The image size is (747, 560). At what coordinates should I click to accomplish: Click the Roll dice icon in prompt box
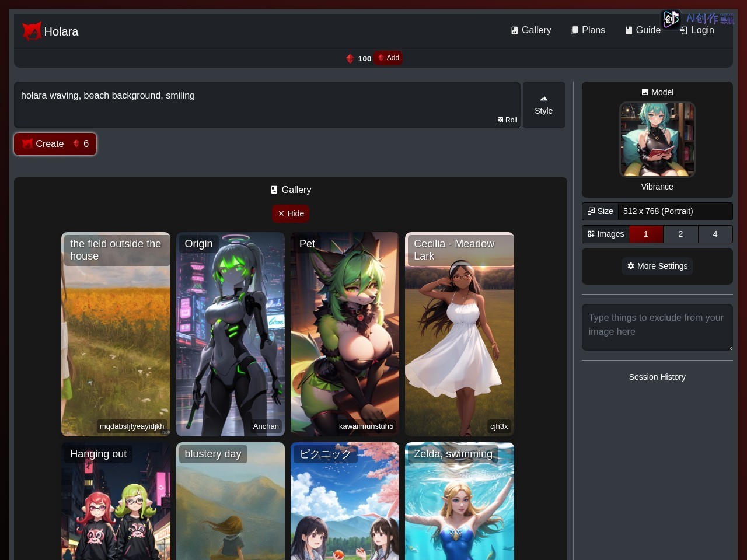tap(500, 120)
